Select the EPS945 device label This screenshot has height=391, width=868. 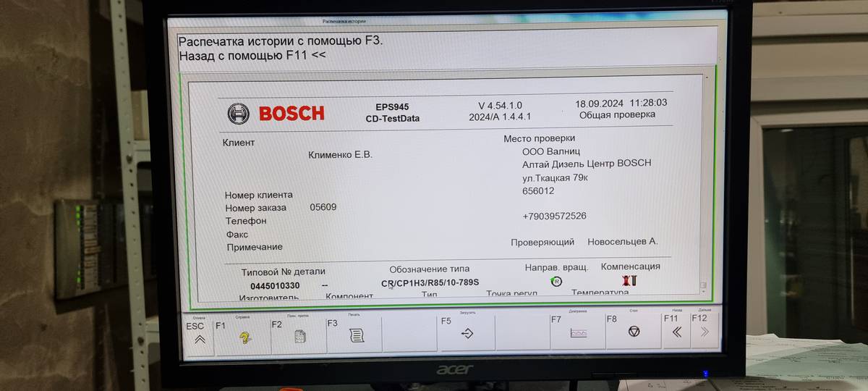pos(392,106)
